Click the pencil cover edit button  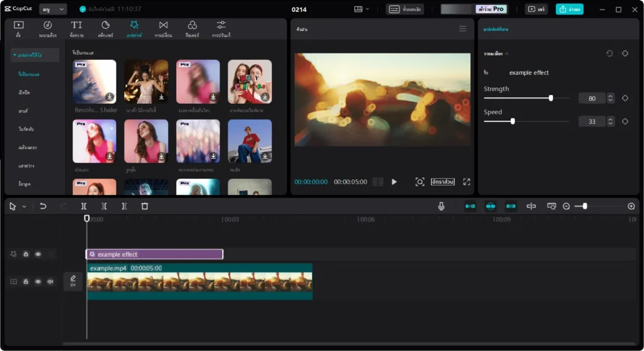point(73,281)
